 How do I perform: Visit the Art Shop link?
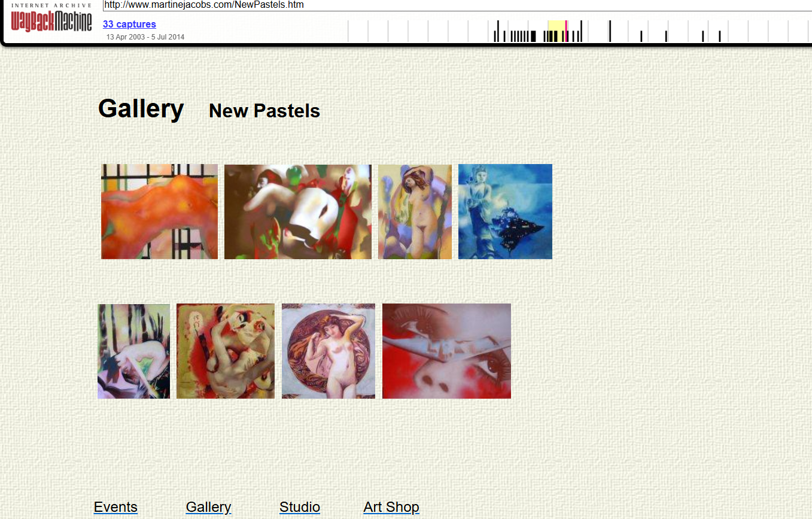point(391,507)
